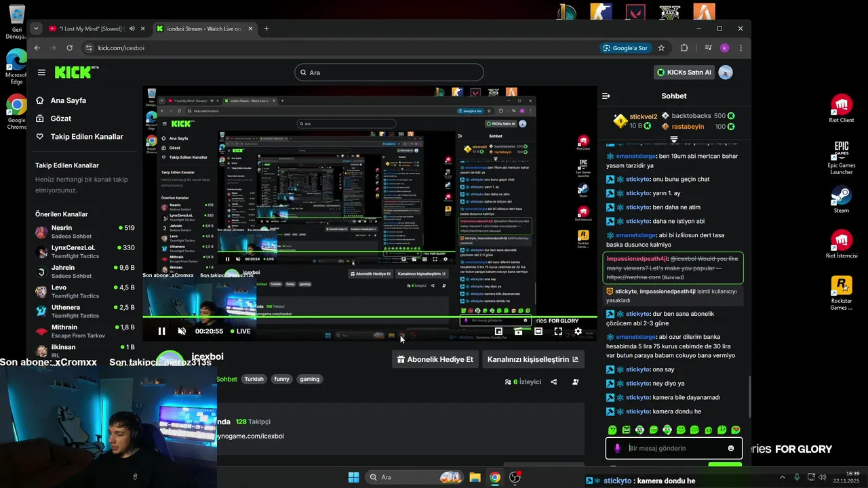The width and height of the screenshot is (868, 488).
Task: Open the user profile avatar menu
Action: pyautogui.click(x=726, y=73)
